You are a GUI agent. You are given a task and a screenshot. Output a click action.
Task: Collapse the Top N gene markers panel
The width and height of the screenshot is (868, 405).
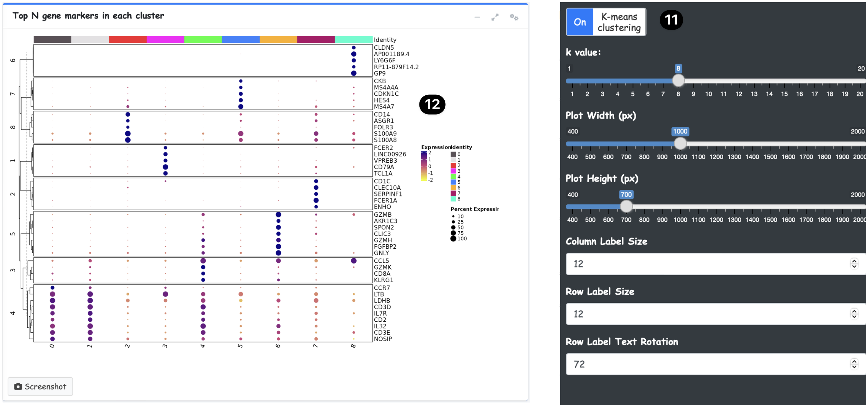point(477,17)
